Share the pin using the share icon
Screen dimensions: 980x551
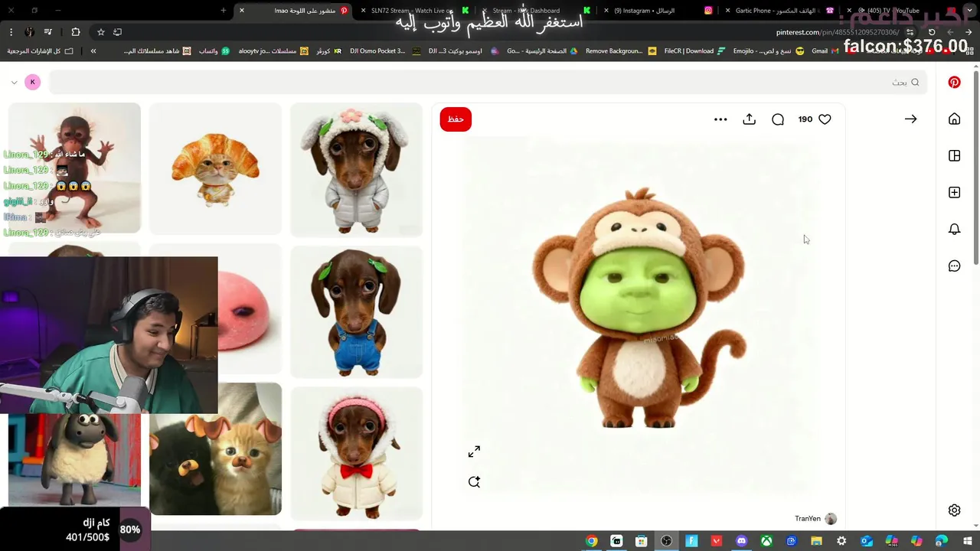tap(750, 119)
